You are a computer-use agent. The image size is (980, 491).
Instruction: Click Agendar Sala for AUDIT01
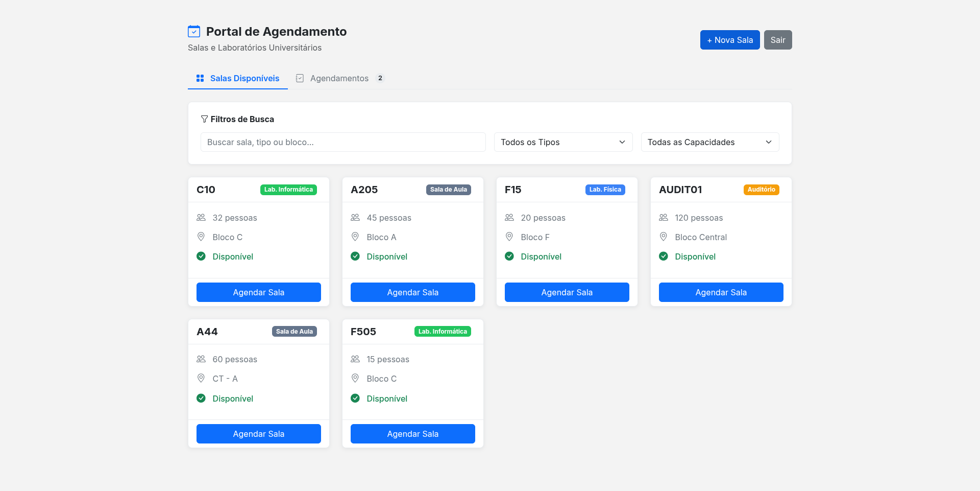[x=721, y=292]
